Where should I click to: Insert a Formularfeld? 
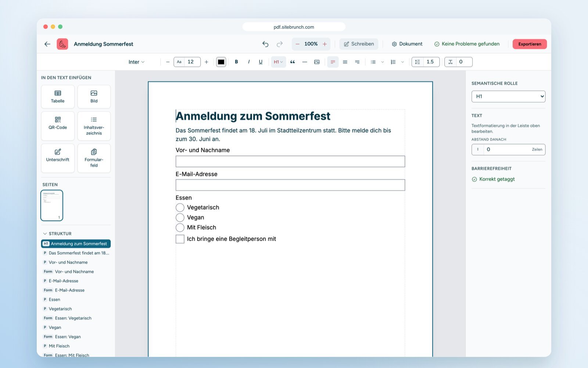[94, 158]
